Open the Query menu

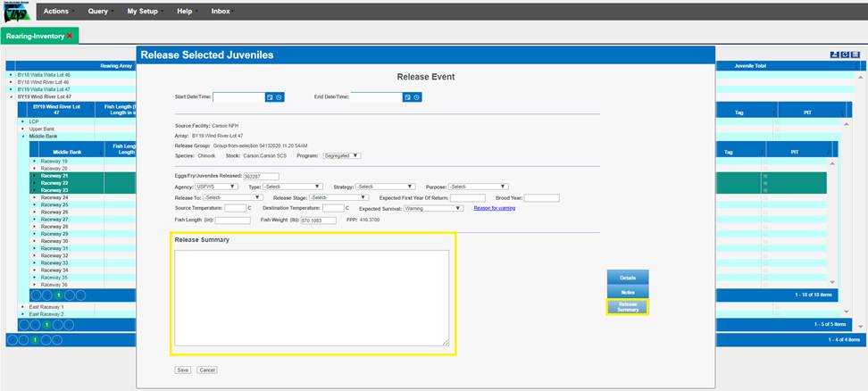tap(98, 12)
